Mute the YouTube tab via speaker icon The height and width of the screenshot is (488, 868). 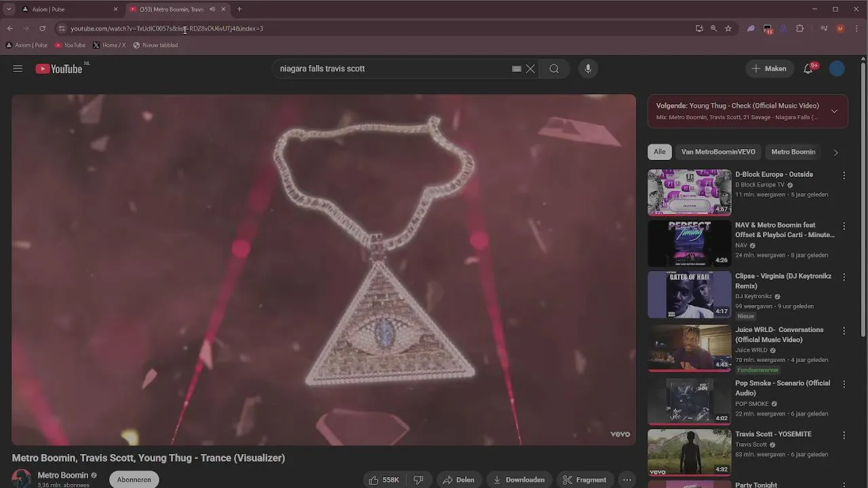pos(212,9)
